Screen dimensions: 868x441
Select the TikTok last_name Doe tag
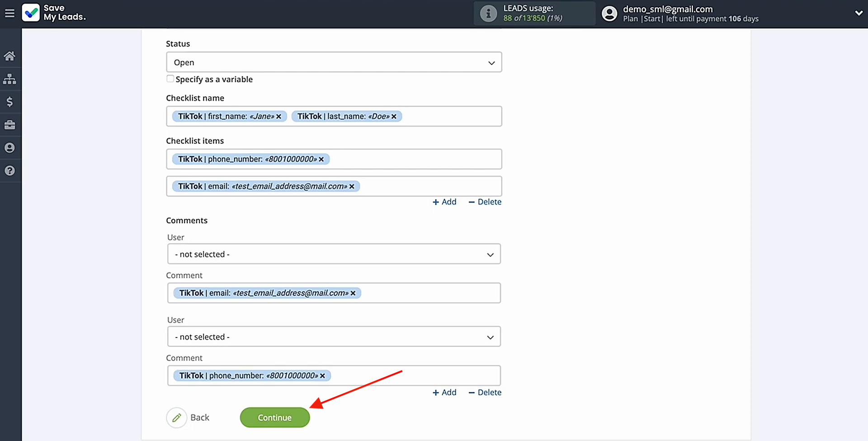347,117
